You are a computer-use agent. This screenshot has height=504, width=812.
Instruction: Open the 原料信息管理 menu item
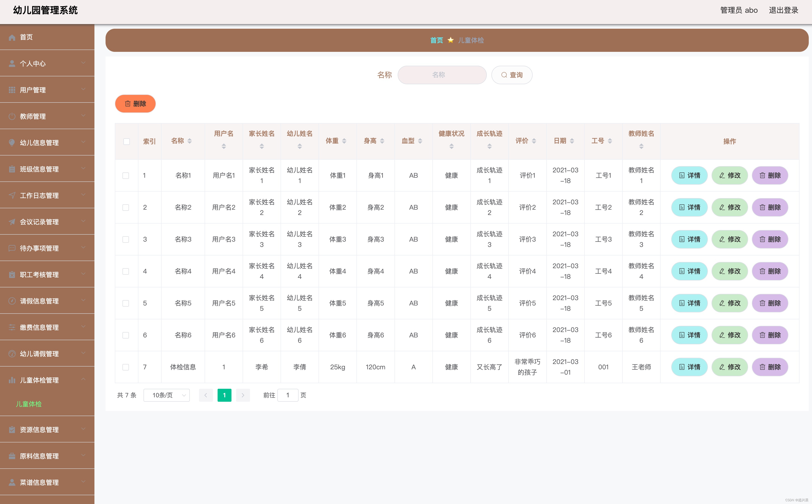click(x=47, y=456)
